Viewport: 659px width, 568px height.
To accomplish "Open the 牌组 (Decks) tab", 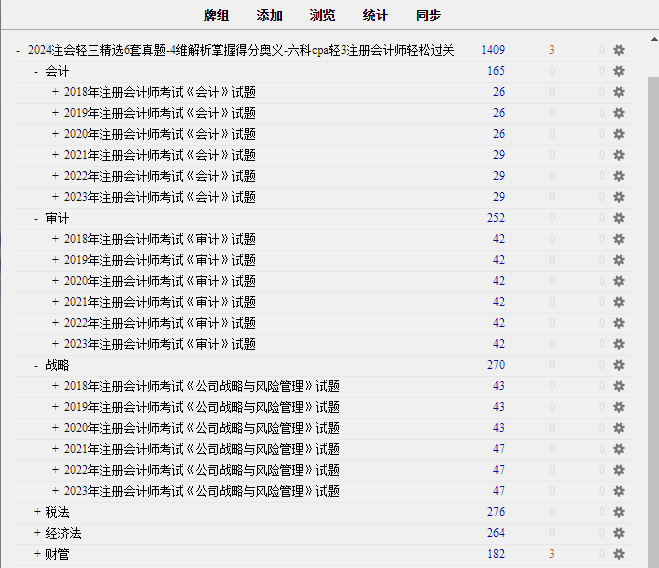I will coord(216,16).
